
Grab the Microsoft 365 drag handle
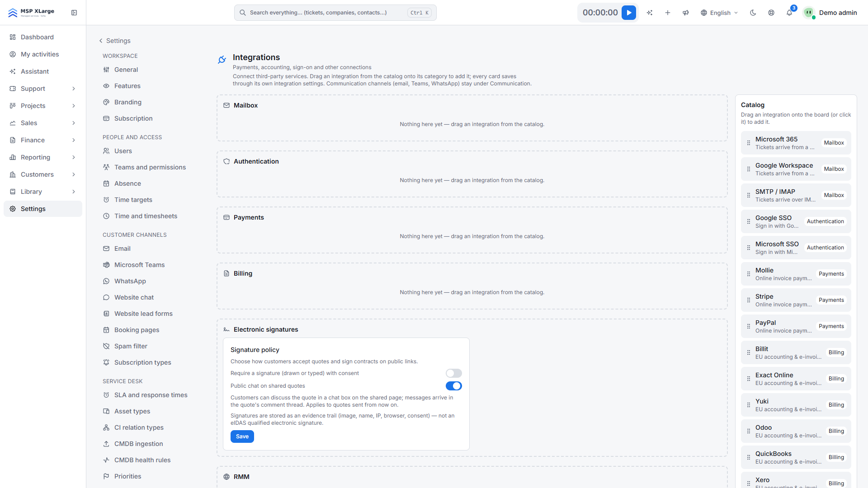(749, 143)
